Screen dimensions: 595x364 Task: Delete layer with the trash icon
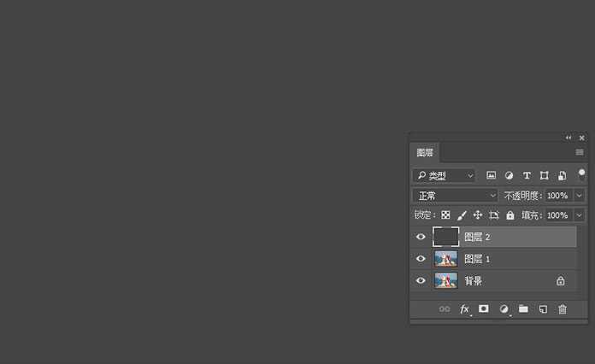click(563, 308)
